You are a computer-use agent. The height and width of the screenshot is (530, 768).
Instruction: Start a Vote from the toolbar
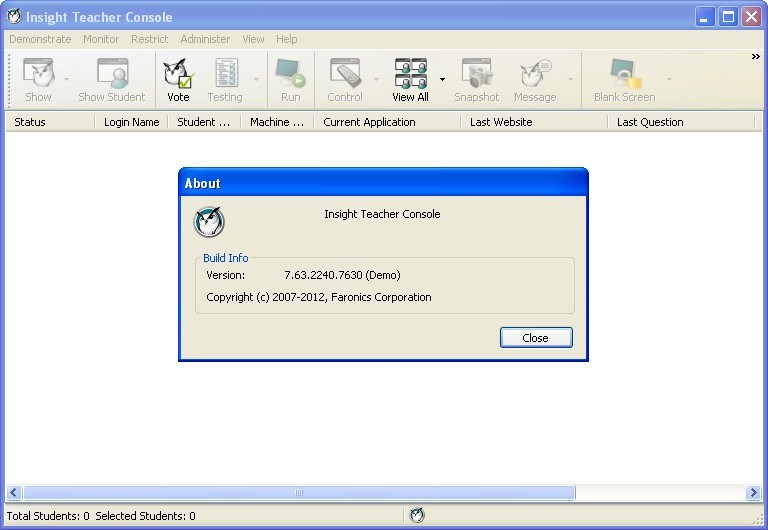(x=178, y=73)
